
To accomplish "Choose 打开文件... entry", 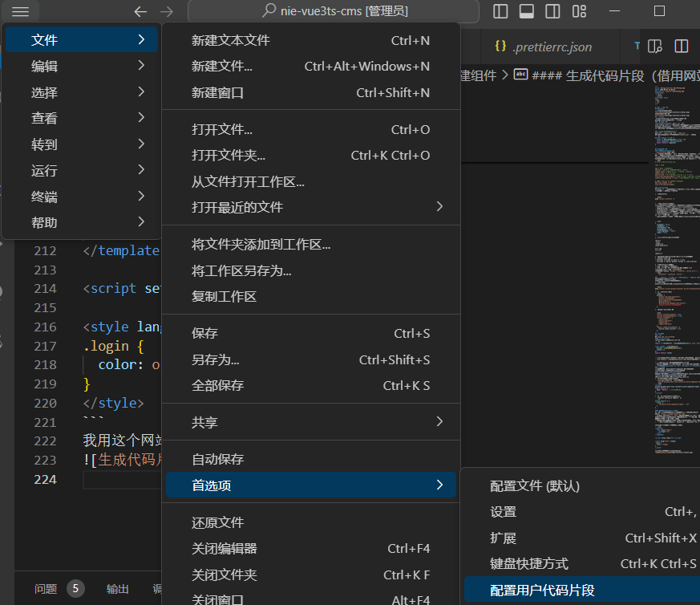I will 311,129.
